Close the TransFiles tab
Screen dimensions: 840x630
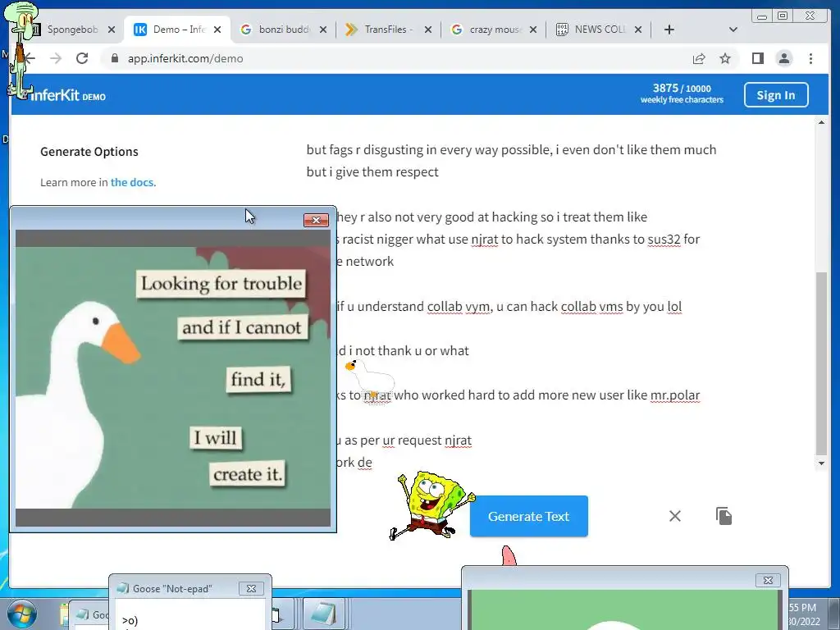[428, 30]
